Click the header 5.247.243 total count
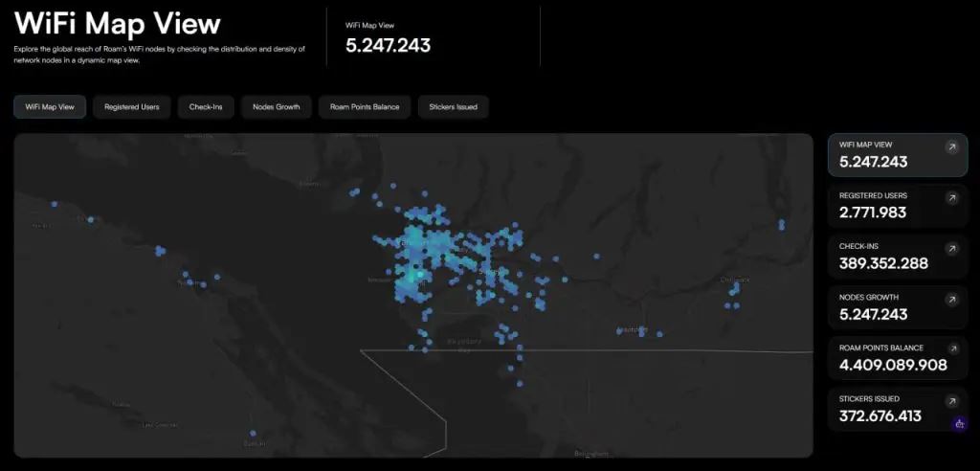The height and width of the screenshot is (471, 980). pos(388,46)
